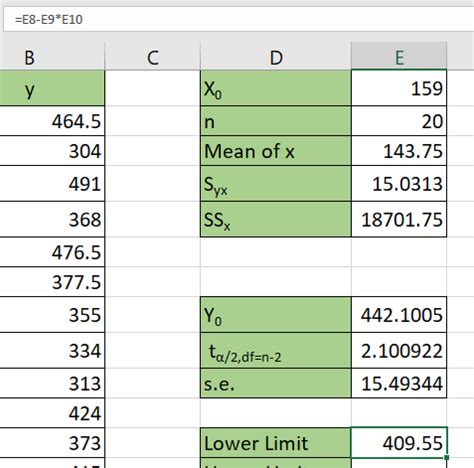474x468 pixels.
Task: Select mean value cell 143.75
Action: click(x=399, y=151)
